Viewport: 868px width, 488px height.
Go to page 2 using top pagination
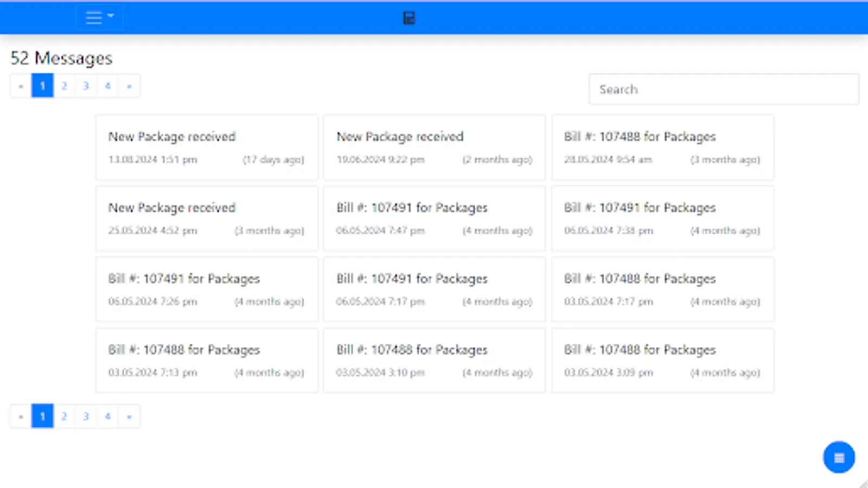pyautogui.click(x=63, y=86)
